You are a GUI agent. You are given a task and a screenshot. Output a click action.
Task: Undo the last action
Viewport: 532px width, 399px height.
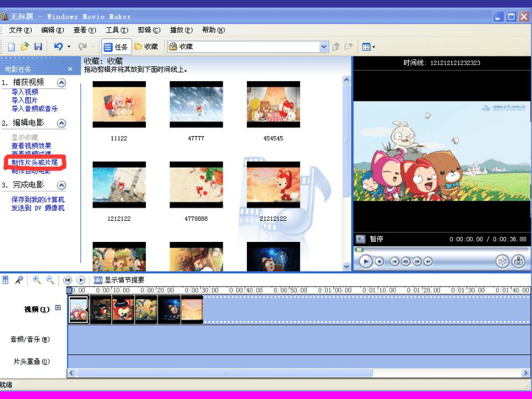click(x=58, y=46)
